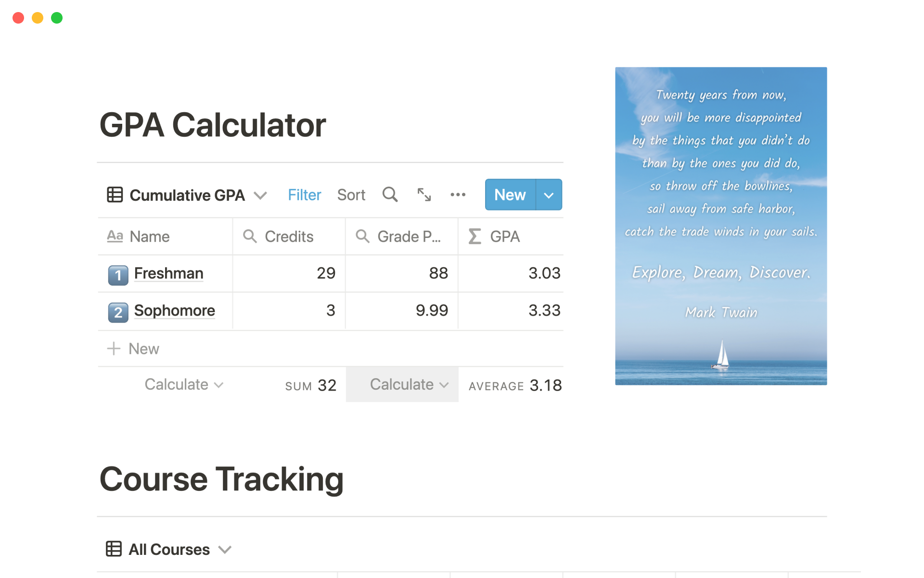Open the Sophomore page link
The height and width of the screenshot is (578, 924).
coord(174,311)
